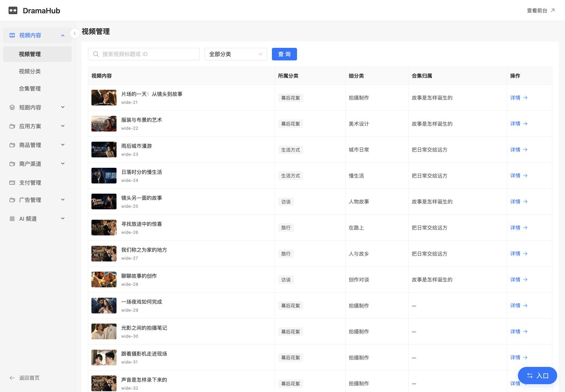
Task: Open the 支付管理 menu item
Action: pyautogui.click(x=37, y=183)
